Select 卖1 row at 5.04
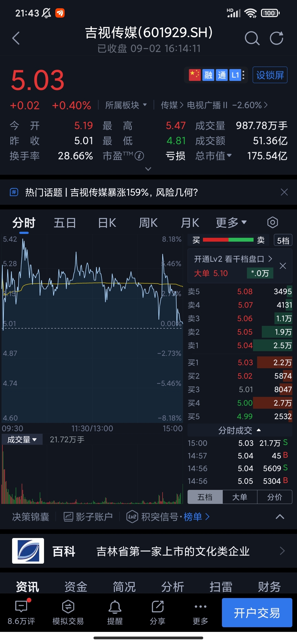297x644 pixels. [x=240, y=345]
